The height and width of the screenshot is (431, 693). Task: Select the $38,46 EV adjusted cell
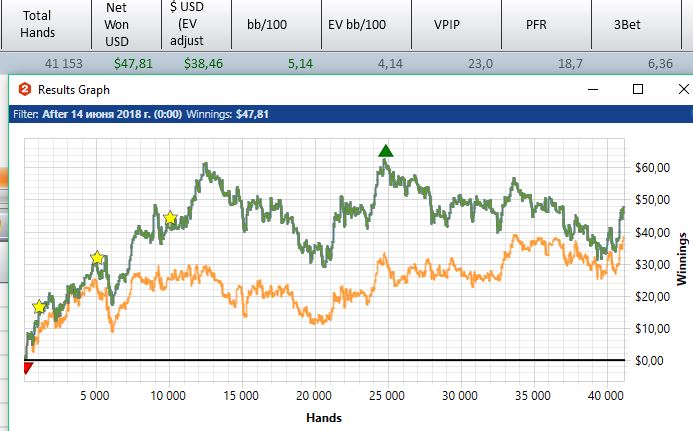(203, 64)
